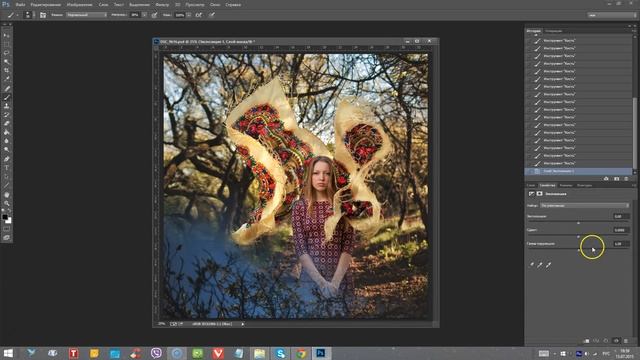
Task: Switch to the Каналы tab
Action: 566,185
